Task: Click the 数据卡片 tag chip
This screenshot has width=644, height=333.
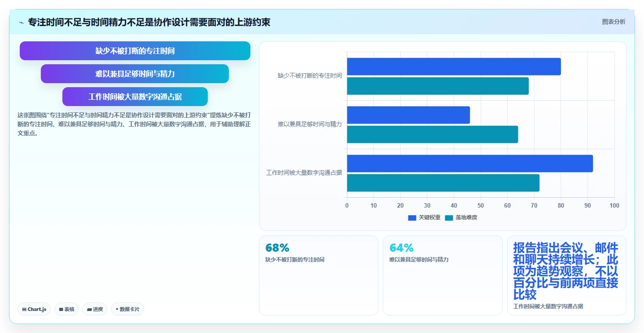Action: tap(127, 309)
